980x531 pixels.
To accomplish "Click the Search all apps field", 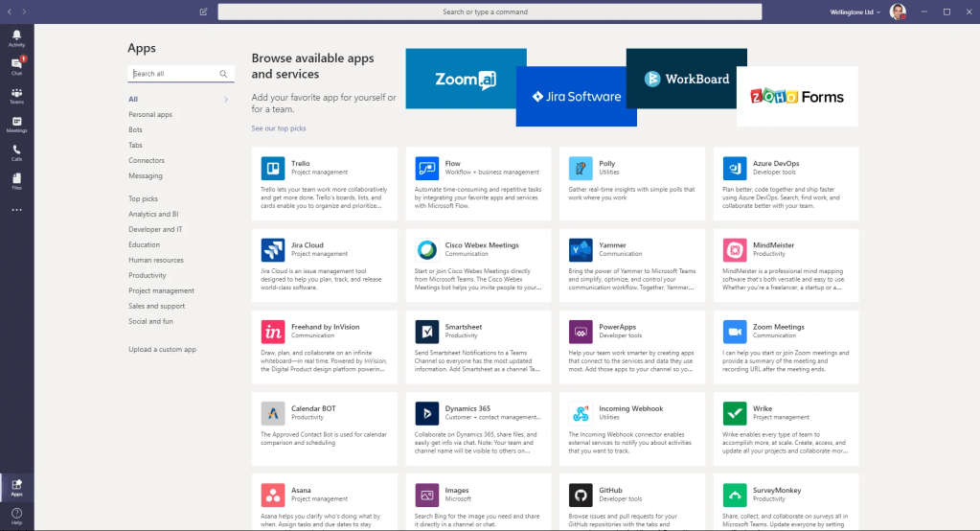I will 174,73.
